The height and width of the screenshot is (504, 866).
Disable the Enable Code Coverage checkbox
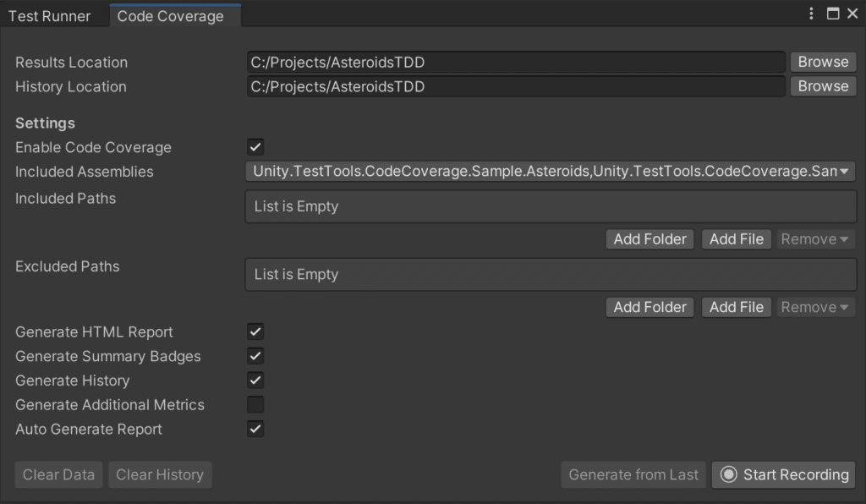tap(255, 146)
